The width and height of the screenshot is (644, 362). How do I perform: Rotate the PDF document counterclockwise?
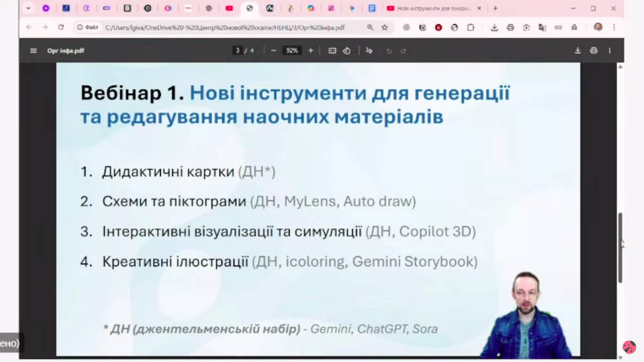point(347,51)
